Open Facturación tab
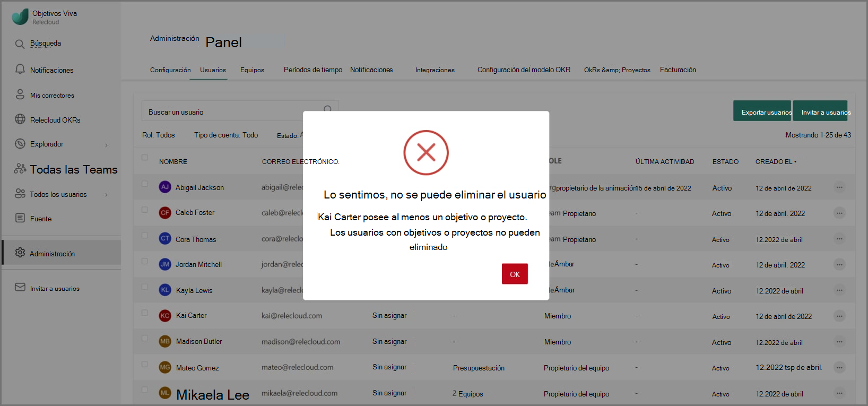 tap(678, 70)
